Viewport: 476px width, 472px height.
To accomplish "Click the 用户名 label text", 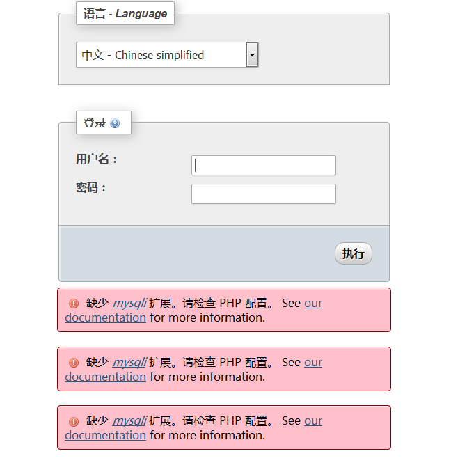I will coord(96,159).
